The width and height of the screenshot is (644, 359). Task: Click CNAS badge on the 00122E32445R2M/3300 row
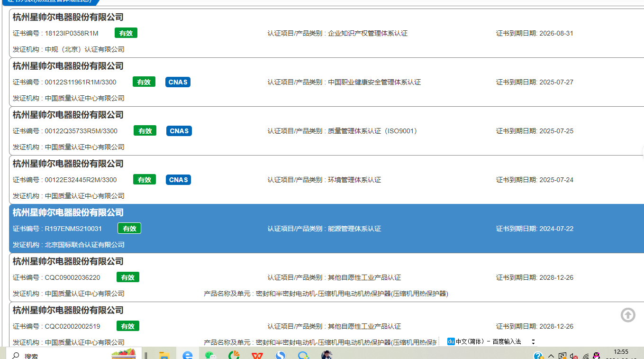click(179, 180)
